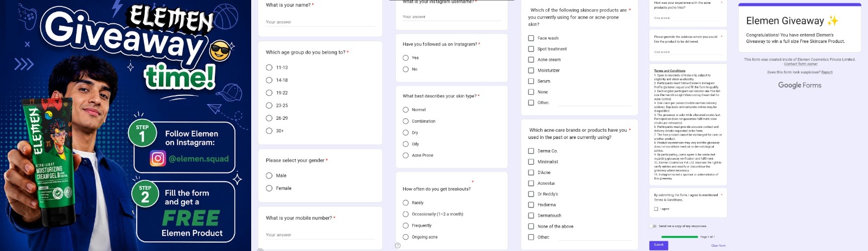This screenshot has width=868, height=251.
Task: Check Other under acne-care brands question
Action: pyautogui.click(x=531, y=237)
